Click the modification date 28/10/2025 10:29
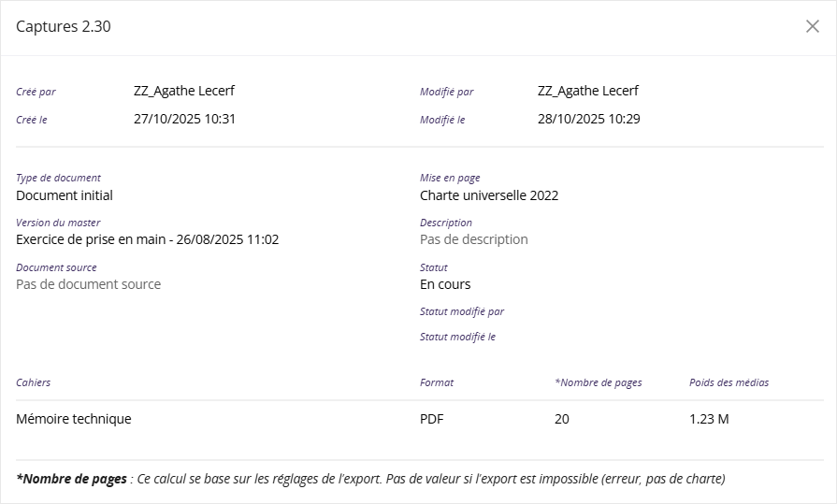 tap(588, 119)
